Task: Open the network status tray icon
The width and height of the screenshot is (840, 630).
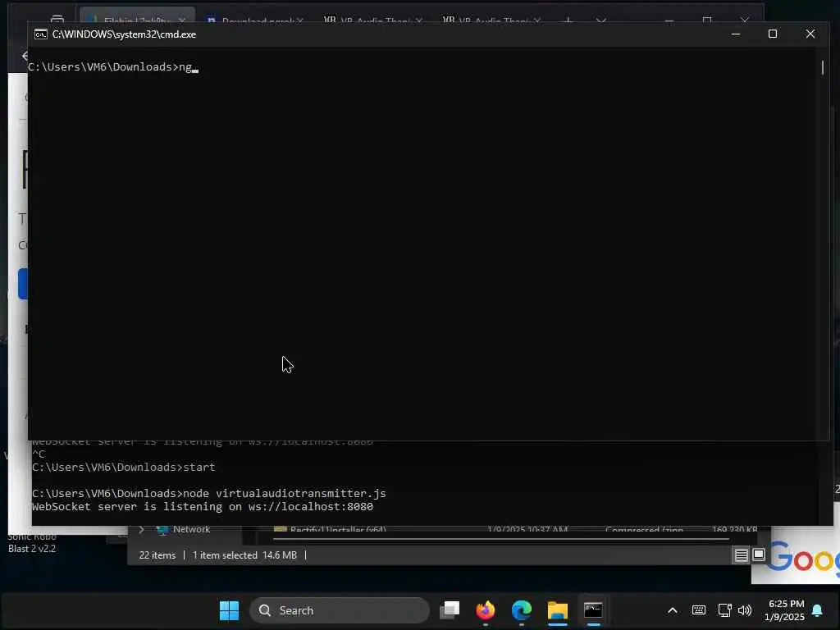Action: coord(724,610)
